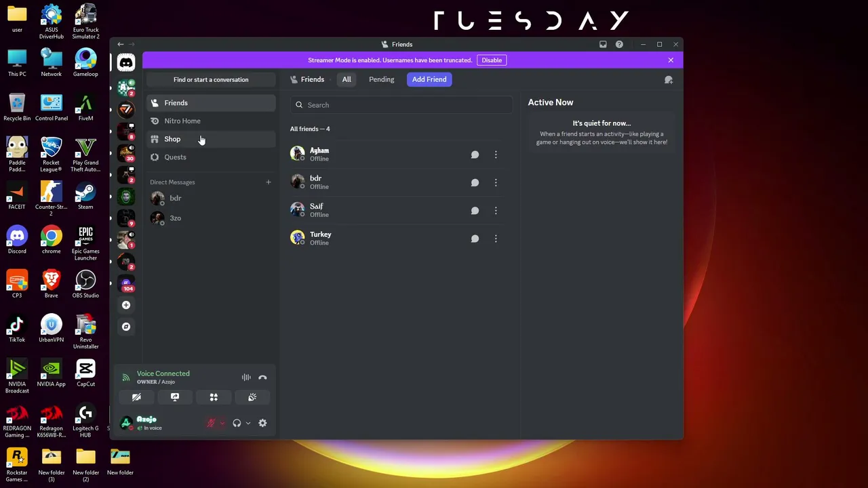Open noise suppression waveform icon

[x=246, y=378]
